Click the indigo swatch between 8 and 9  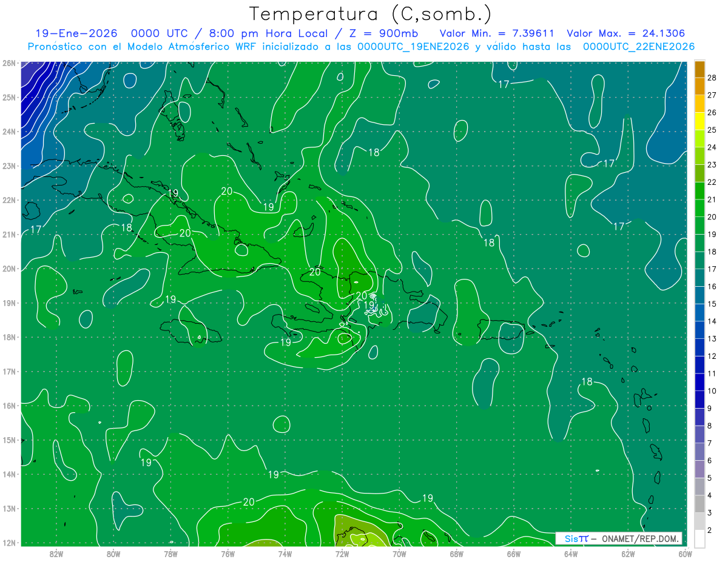click(699, 416)
